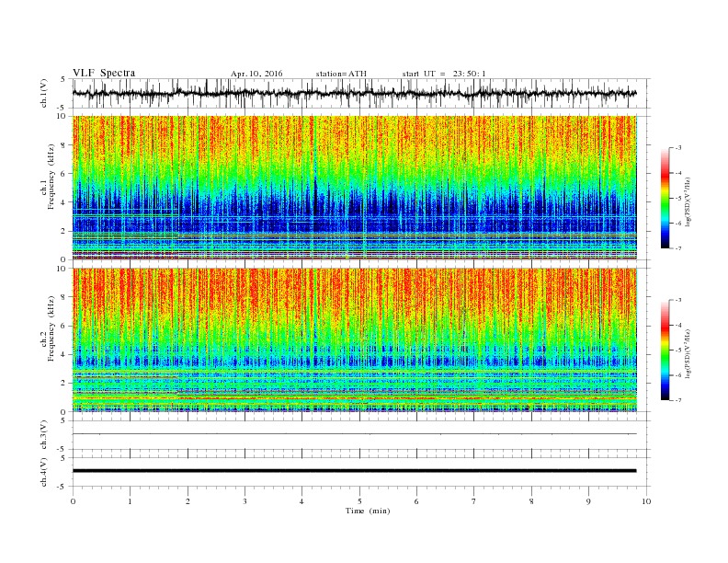Click the time axis tick label '0'

73,501
